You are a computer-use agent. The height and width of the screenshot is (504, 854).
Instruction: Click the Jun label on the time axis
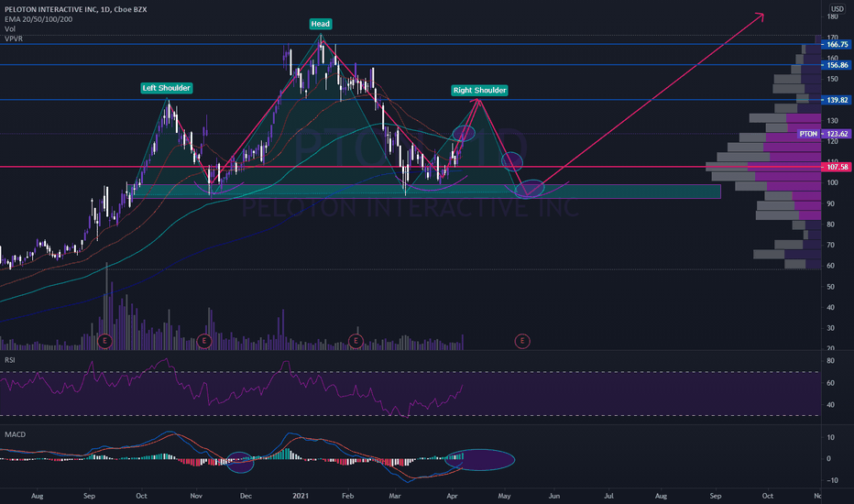point(553,496)
